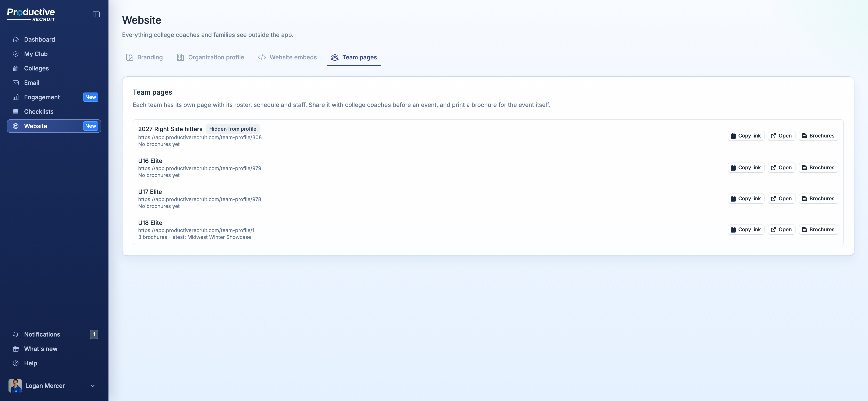
Task: Click Logan Mercer's avatar photo
Action: coord(15,386)
